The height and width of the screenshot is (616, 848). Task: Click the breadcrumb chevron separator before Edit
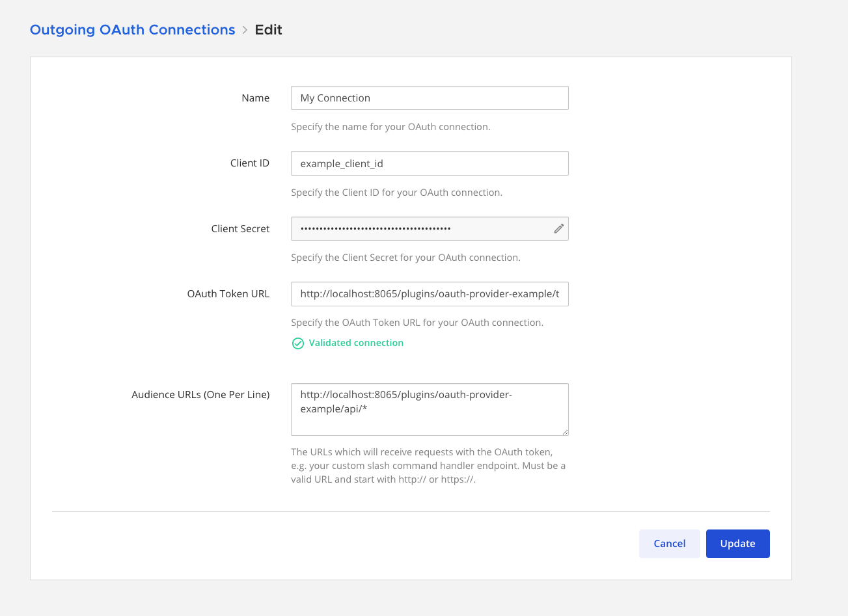(x=245, y=30)
